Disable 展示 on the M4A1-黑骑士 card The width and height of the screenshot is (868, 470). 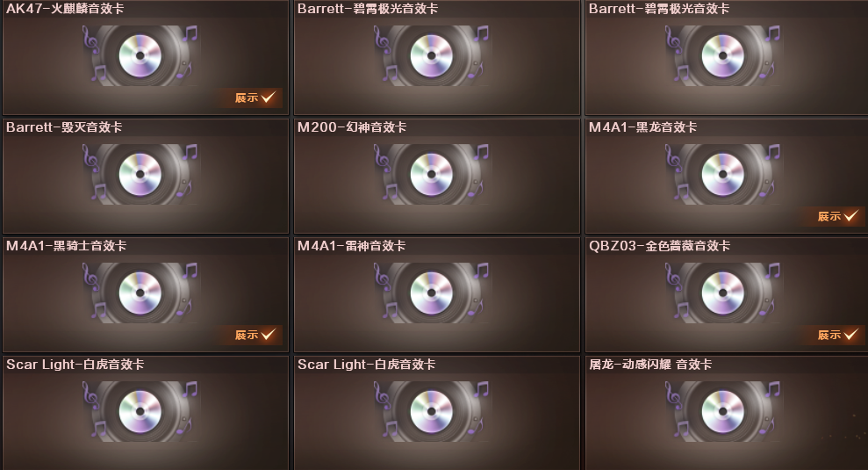pos(255,335)
